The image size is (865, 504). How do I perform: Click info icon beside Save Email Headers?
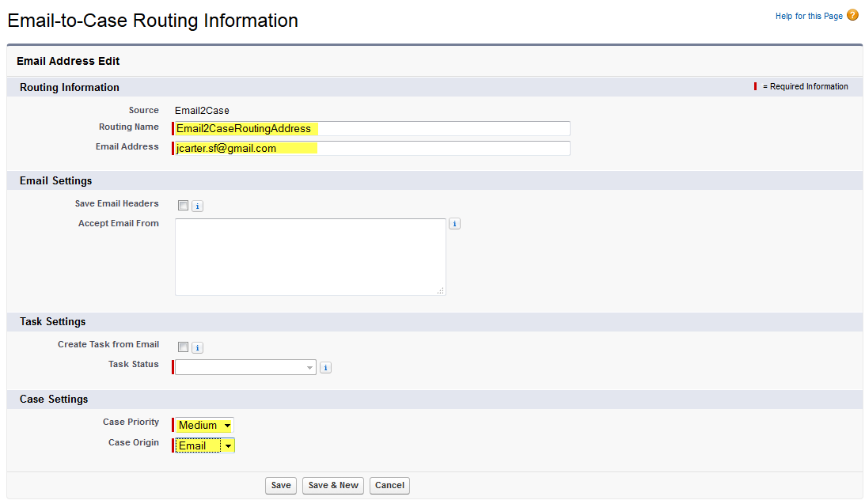click(x=198, y=207)
